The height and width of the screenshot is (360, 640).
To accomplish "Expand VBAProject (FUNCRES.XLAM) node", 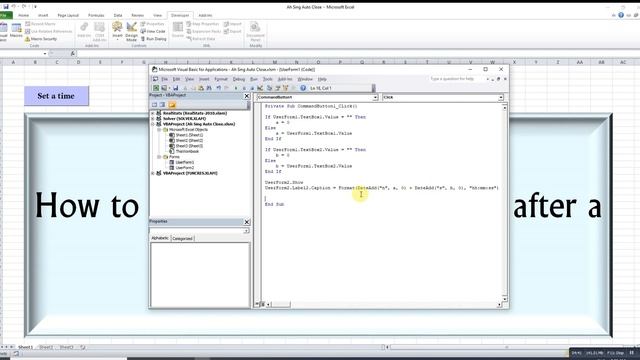I will pos(153,173).
